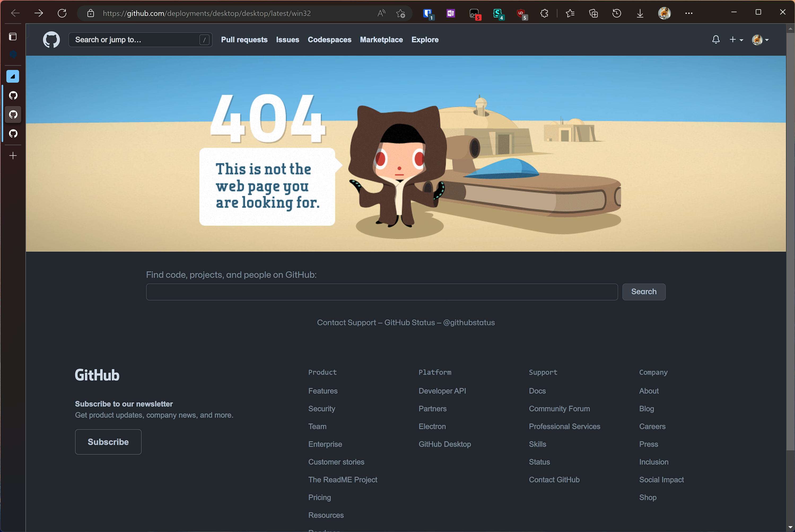The height and width of the screenshot is (532, 795).
Task: Open the GitHub Desktop footer link
Action: tap(444, 444)
